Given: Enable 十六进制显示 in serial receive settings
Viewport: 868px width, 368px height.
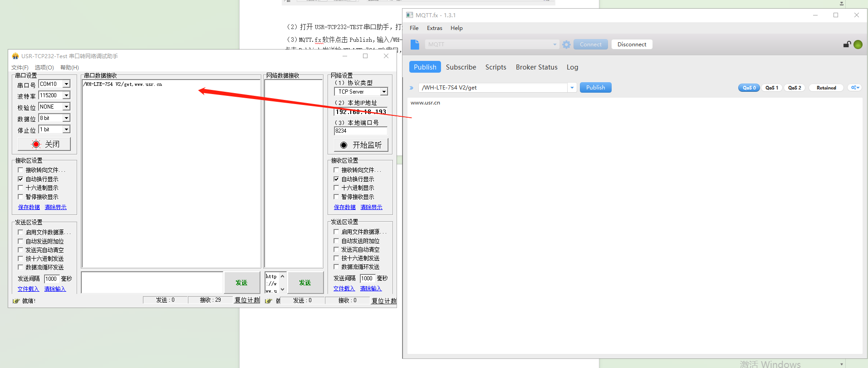Looking at the screenshot, I should pyautogui.click(x=20, y=188).
